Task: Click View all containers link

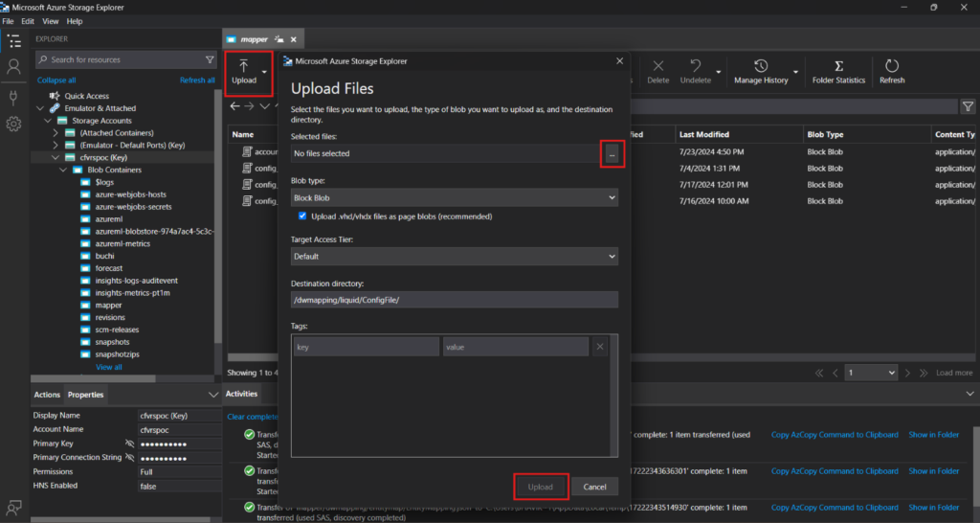Action: (x=109, y=367)
